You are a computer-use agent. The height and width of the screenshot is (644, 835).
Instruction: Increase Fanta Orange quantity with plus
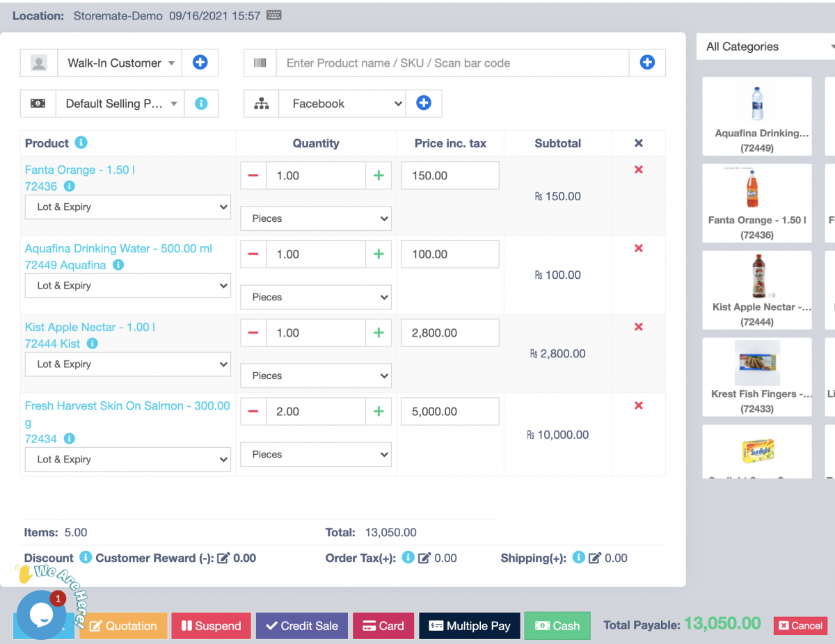tap(379, 176)
